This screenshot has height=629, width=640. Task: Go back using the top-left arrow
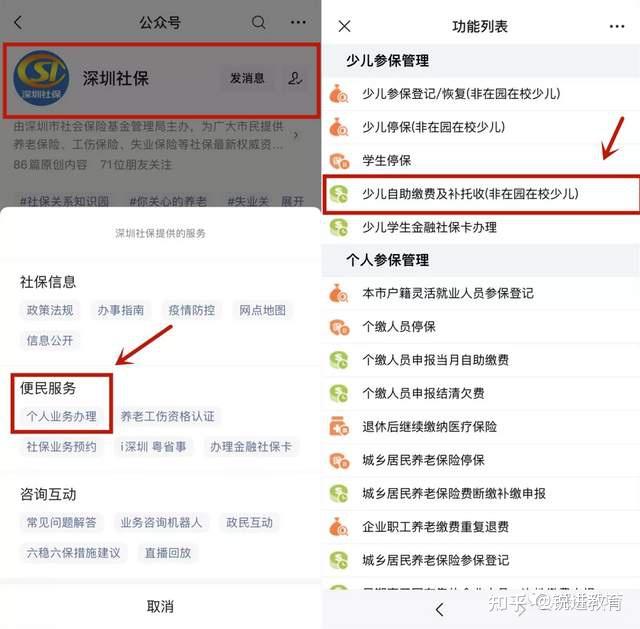pos(18,22)
